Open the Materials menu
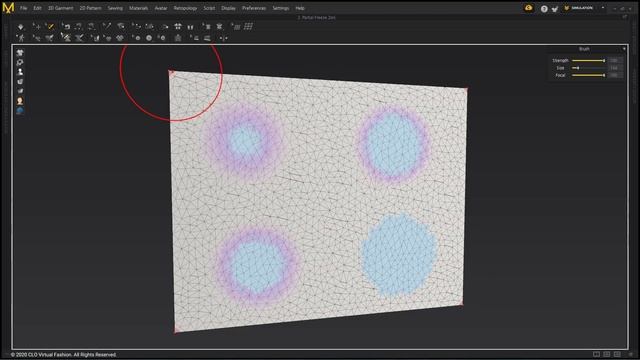 tap(138, 8)
